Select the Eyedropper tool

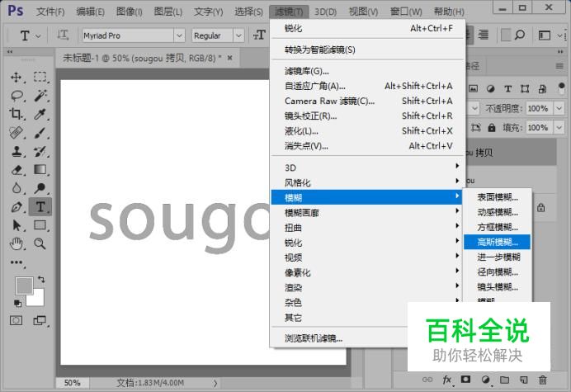pos(40,114)
